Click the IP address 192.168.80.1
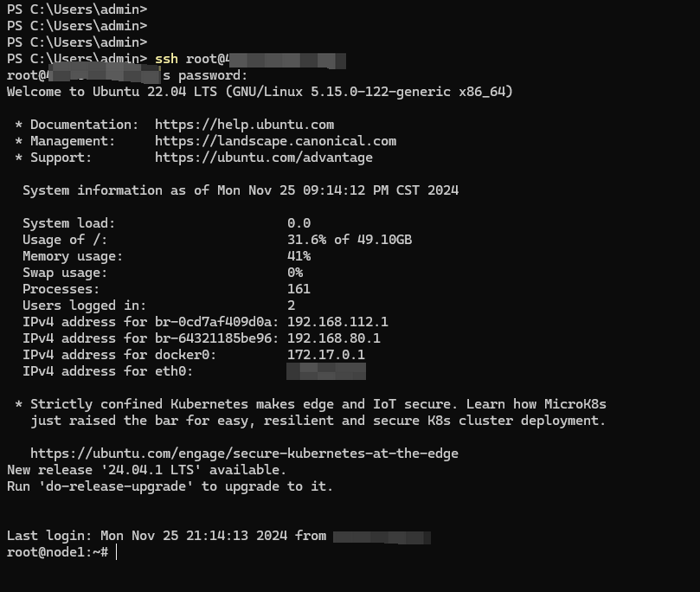Image resolution: width=700 pixels, height=592 pixels. pyautogui.click(x=333, y=338)
